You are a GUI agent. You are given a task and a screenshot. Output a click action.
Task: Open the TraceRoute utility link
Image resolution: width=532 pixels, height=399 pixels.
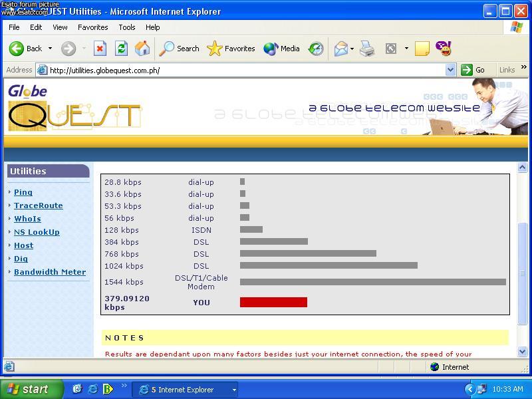39,205
